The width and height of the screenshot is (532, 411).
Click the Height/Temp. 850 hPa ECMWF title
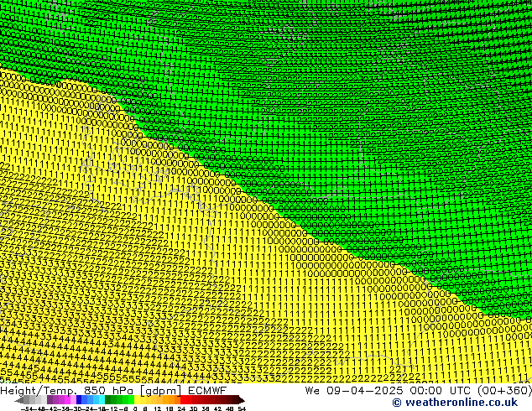(113, 391)
